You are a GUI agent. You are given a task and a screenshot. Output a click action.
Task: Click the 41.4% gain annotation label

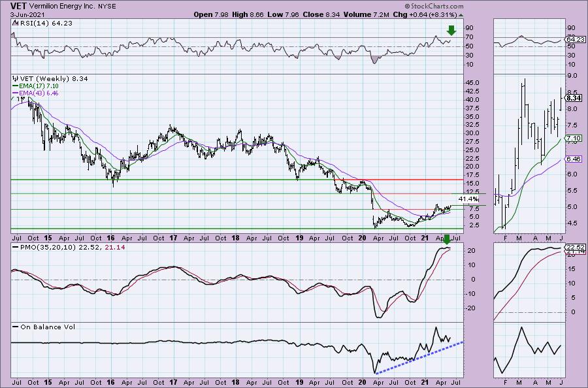[x=468, y=199]
